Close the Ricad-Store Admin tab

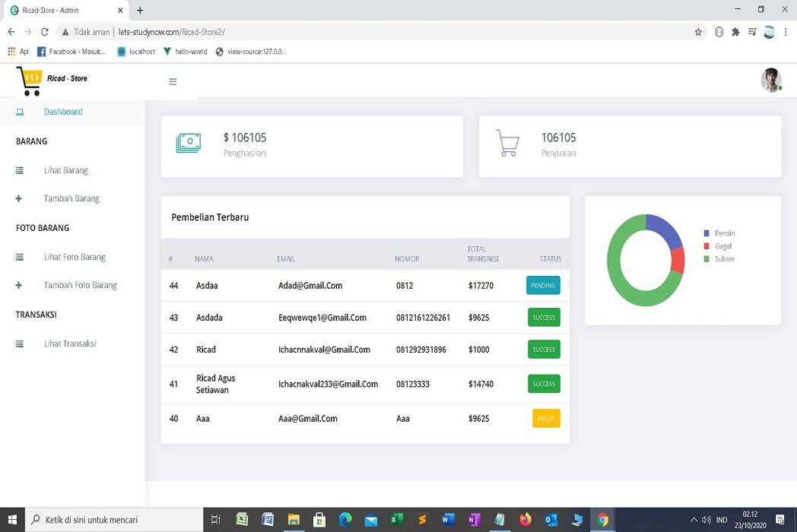[120, 10]
